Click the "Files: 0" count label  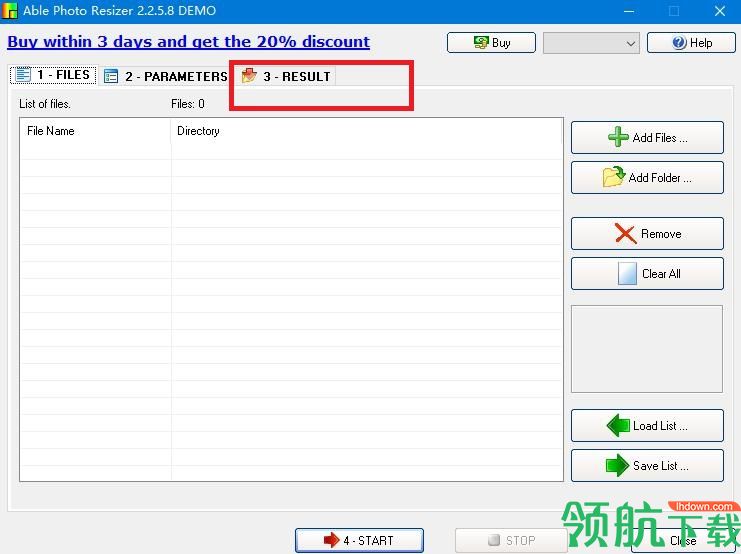click(188, 104)
